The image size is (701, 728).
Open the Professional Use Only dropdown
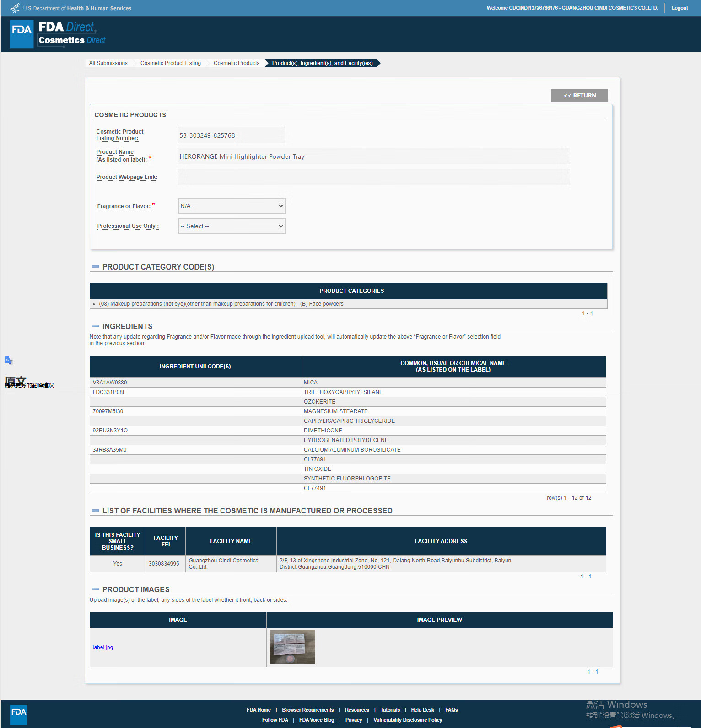point(232,226)
